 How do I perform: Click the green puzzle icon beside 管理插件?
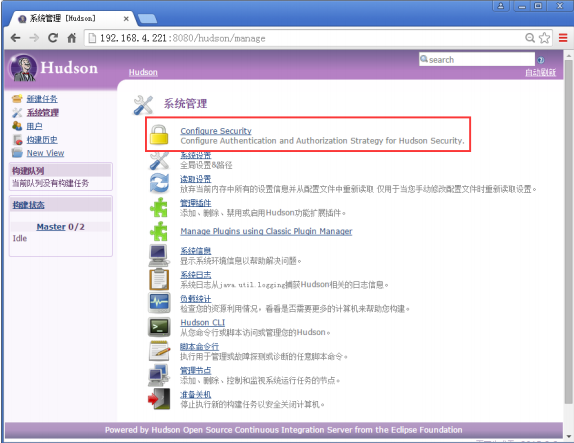point(159,207)
